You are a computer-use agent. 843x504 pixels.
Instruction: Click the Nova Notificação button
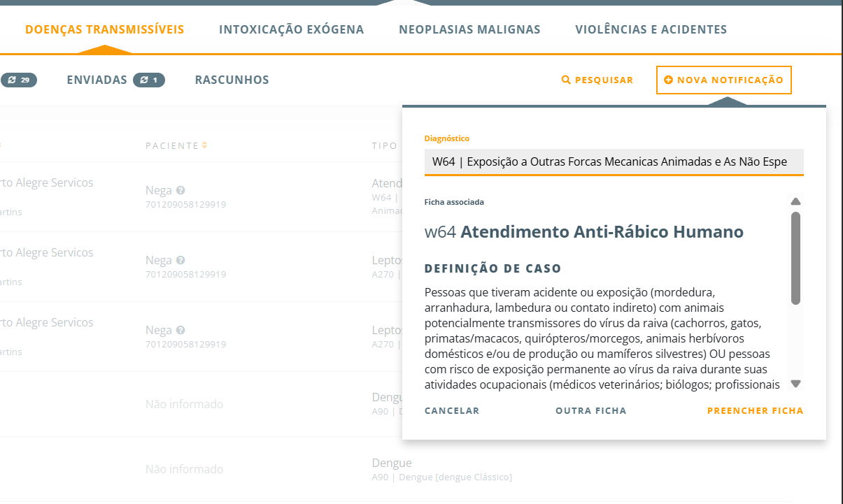coord(723,80)
